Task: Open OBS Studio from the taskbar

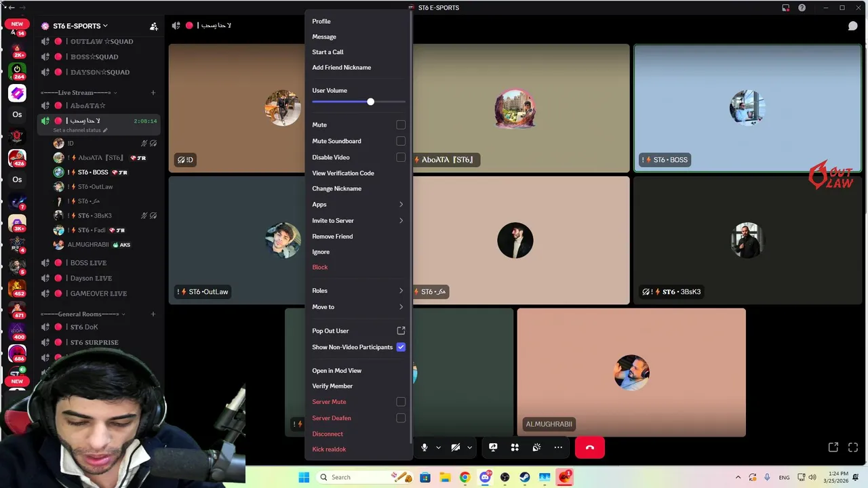Action: point(505,477)
